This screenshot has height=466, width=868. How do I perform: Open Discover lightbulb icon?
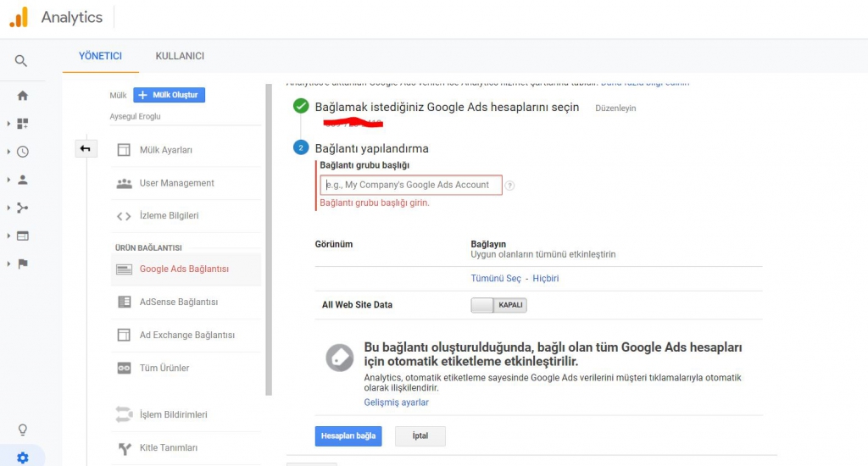22,430
